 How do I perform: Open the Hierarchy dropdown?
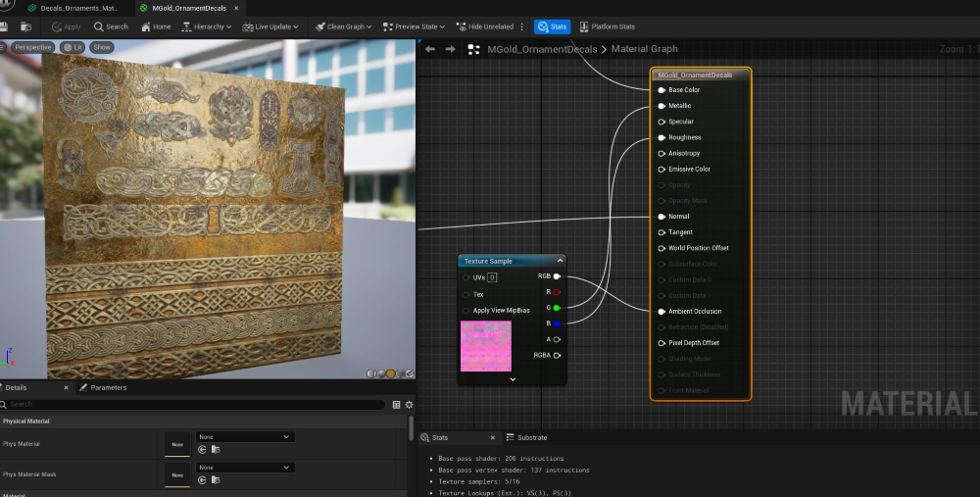point(208,26)
